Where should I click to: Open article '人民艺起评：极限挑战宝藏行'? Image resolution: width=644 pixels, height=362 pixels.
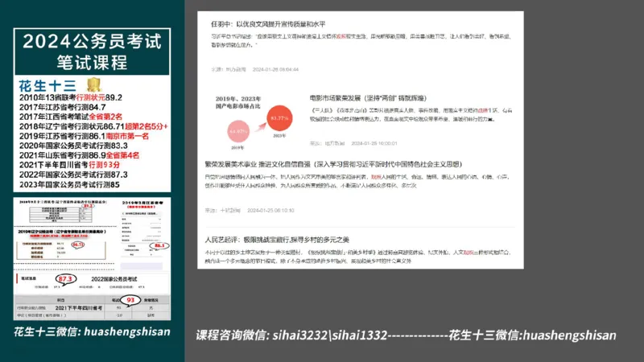coord(277,240)
